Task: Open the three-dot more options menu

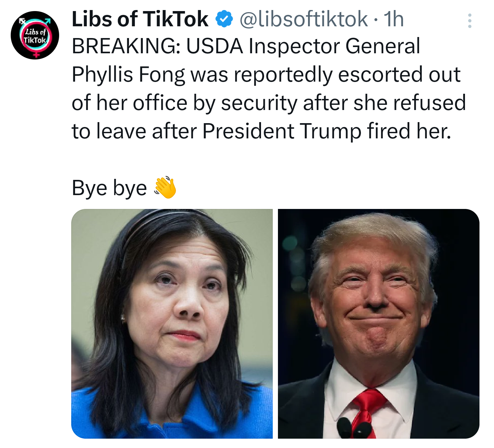Action: (469, 21)
